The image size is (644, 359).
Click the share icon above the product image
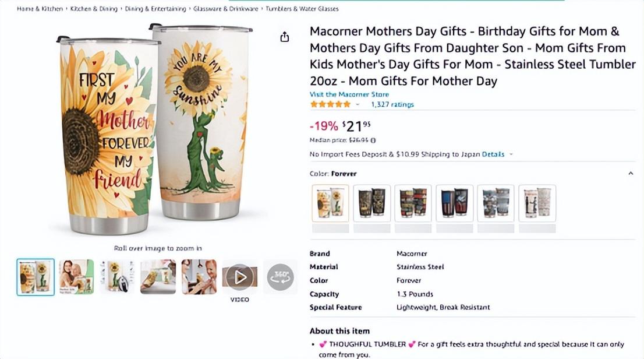pos(285,37)
